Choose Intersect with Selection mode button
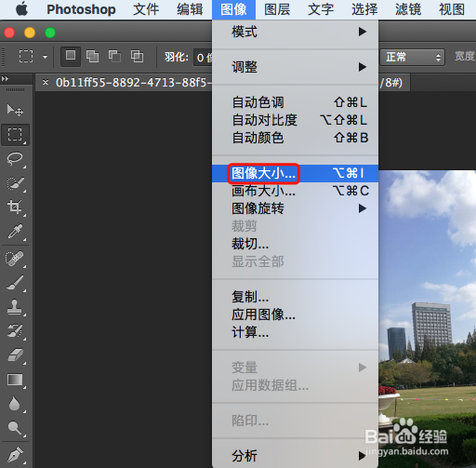Viewport: 476px width, 468px height. [137, 57]
